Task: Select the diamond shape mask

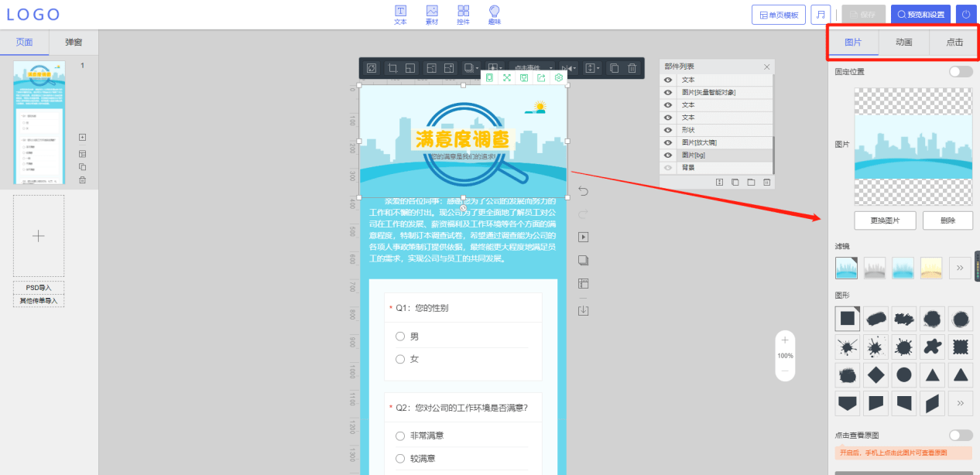Action: (875, 374)
